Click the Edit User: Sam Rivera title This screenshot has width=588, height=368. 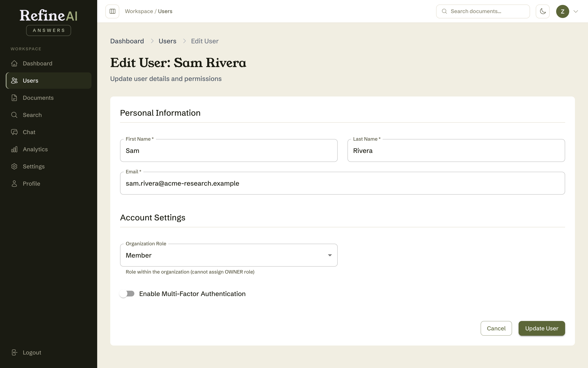click(178, 63)
